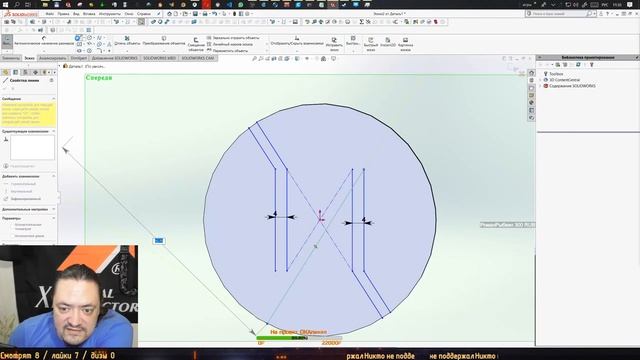Click left dimension value 4 in sketch
The height and width of the screenshot is (360, 640).
275,213
